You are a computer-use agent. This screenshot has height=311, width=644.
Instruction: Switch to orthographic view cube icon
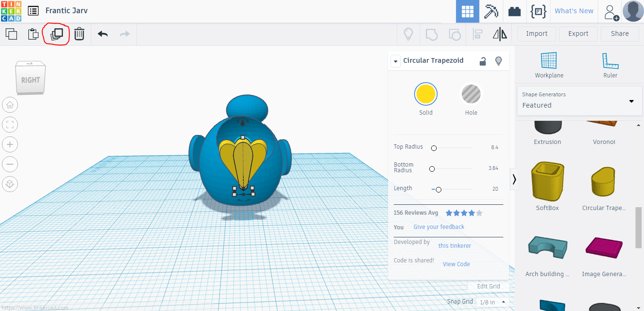tap(10, 184)
